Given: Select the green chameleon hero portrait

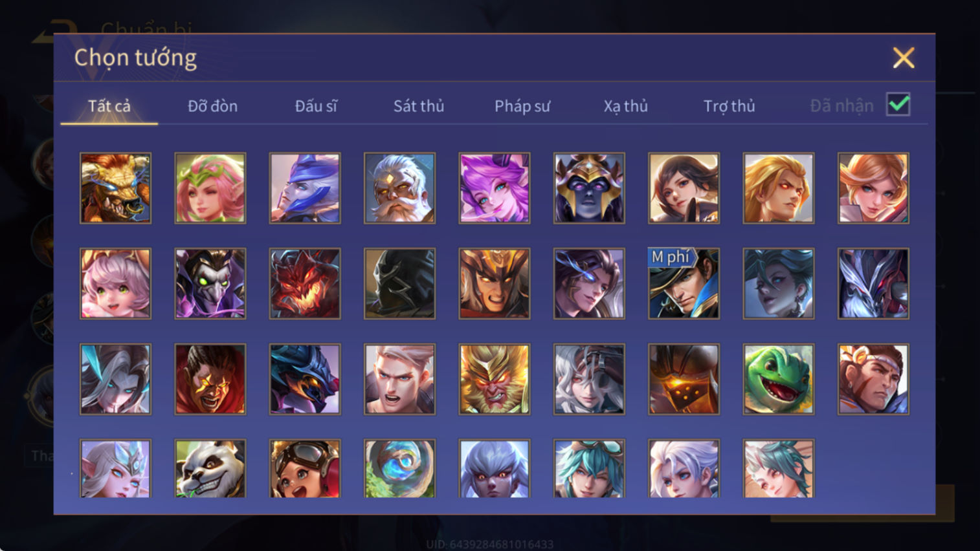Looking at the screenshot, I should (x=778, y=379).
